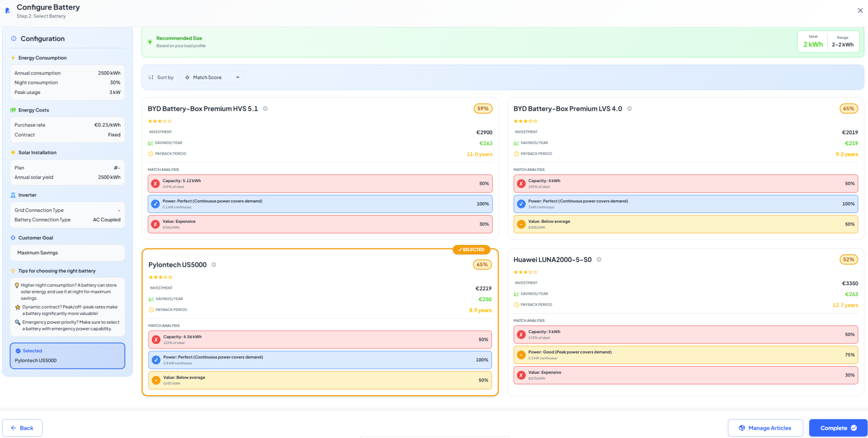
Task: Click the savings chart icon on Huawei card
Action: 516,294
